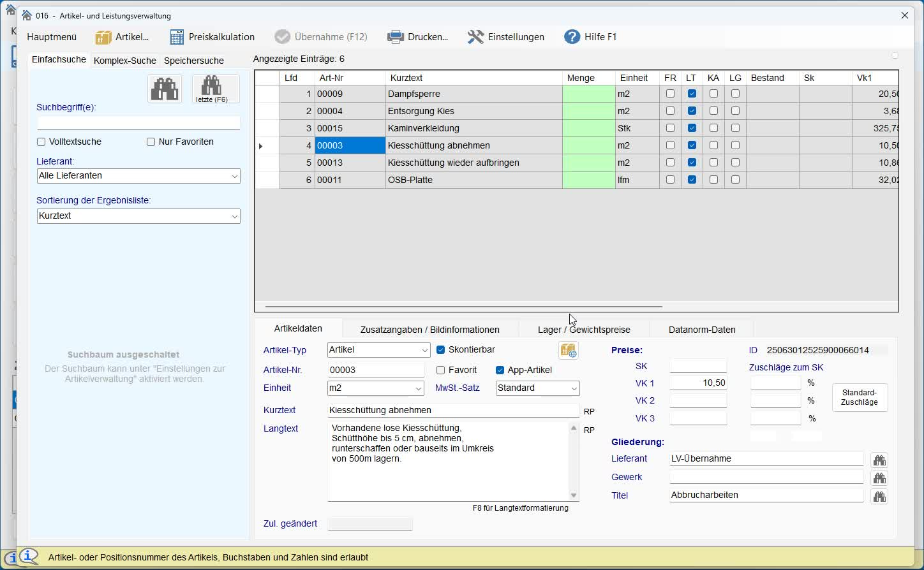Uncheck the App-Artikel checkbox
924x570 pixels.
[x=500, y=370]
